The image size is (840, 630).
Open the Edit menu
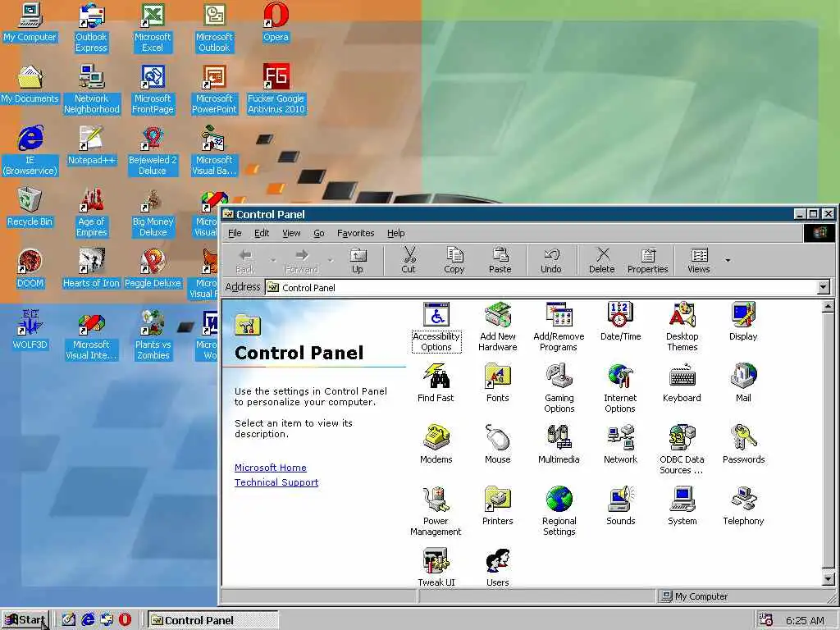pos(262,233)
